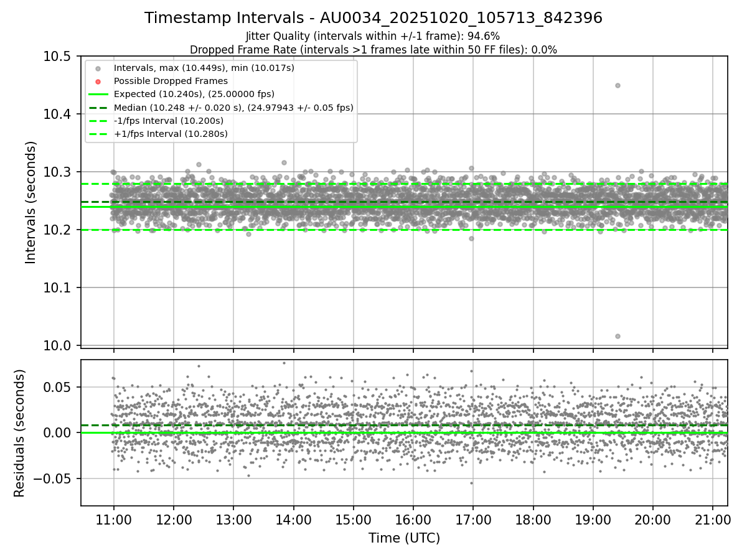Click the outlier data point near 10.017 seconds
This screenshot has width=747, height=560.
pyautogui.click(x=618, y=336)
